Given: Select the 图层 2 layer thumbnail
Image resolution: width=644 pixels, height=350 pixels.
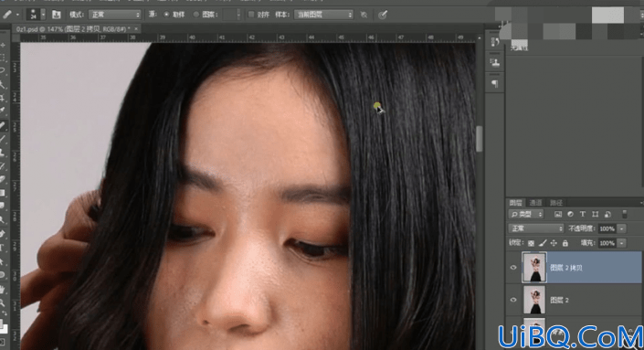Looking at the screenshot, I should pos(534,300).
